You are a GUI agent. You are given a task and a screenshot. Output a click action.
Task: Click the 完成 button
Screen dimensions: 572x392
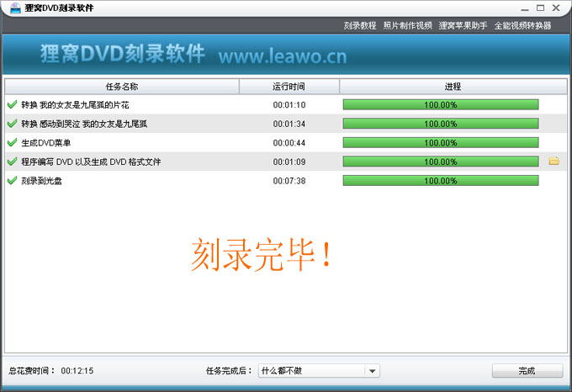527,371
